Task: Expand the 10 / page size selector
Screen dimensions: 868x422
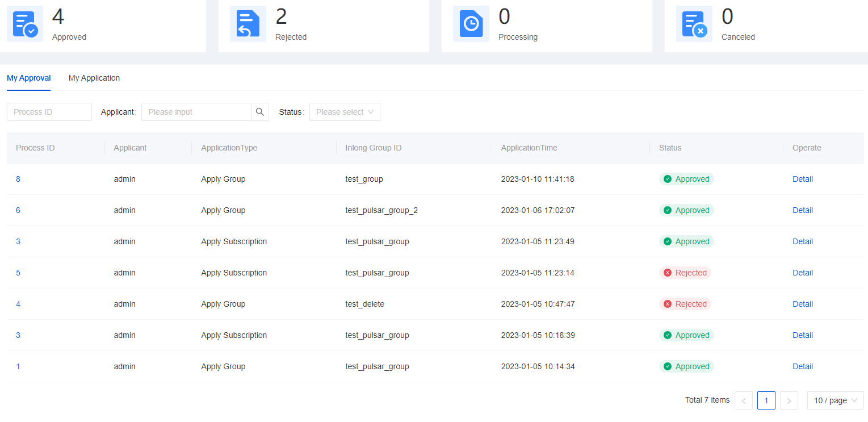Action: click(x=835, y=400)
